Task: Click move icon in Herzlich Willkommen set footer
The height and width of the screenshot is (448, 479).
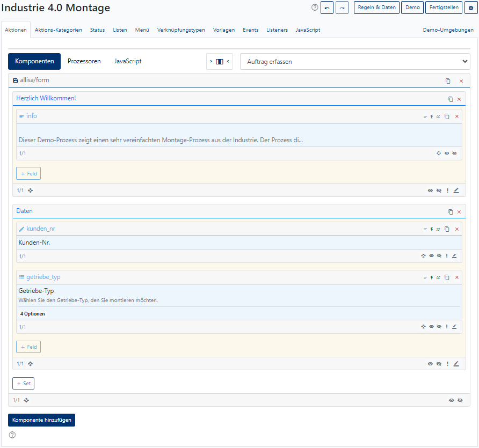Action: 30,190
